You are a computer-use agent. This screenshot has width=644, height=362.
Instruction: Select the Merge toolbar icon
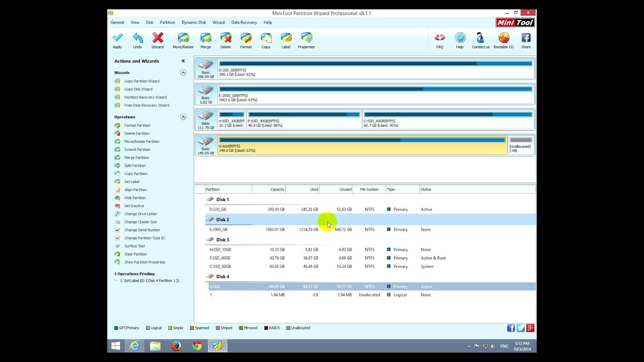(x=206, y=38)
